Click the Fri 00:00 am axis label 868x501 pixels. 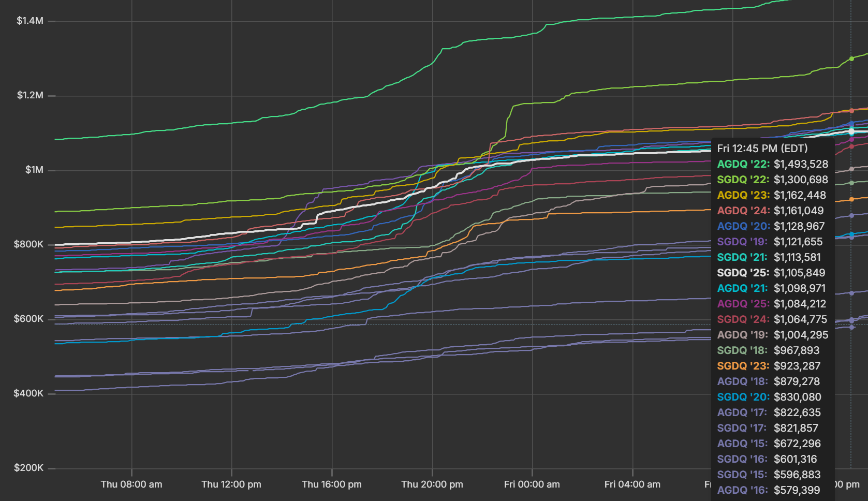(532, 484)
